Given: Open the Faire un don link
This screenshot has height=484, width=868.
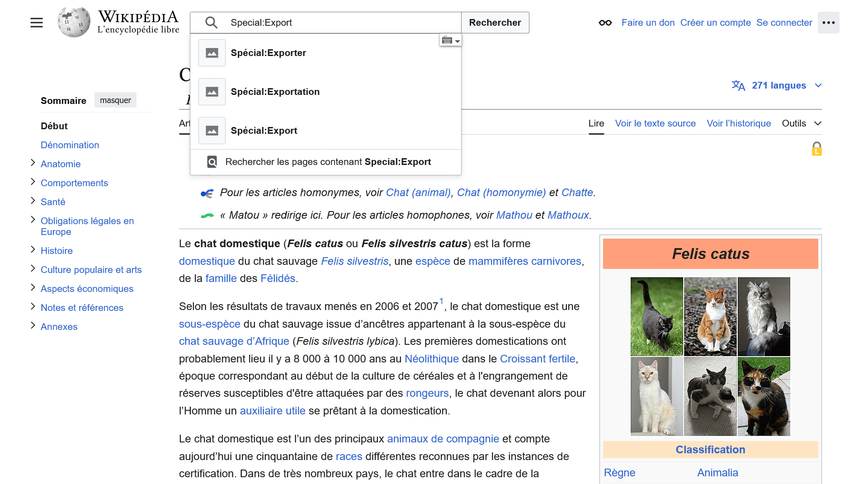Looking at the screenshot, I should (x=648, y=22).
